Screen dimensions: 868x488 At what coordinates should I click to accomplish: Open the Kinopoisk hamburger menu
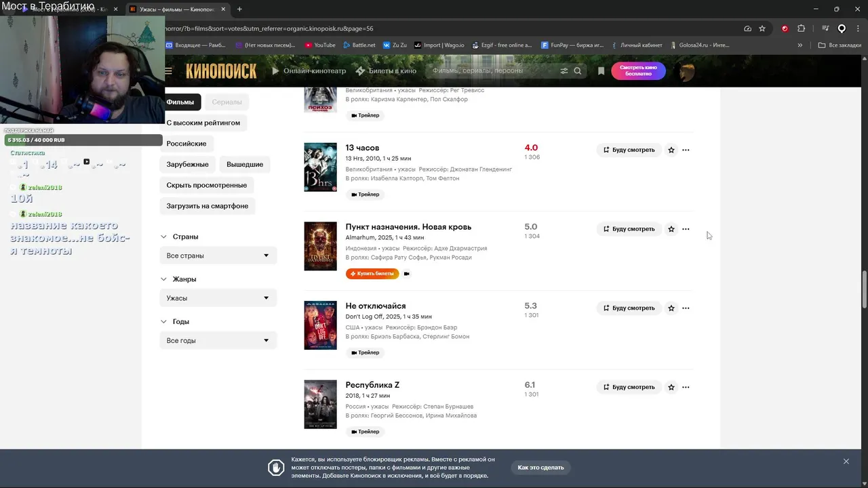tap(168, 70)
